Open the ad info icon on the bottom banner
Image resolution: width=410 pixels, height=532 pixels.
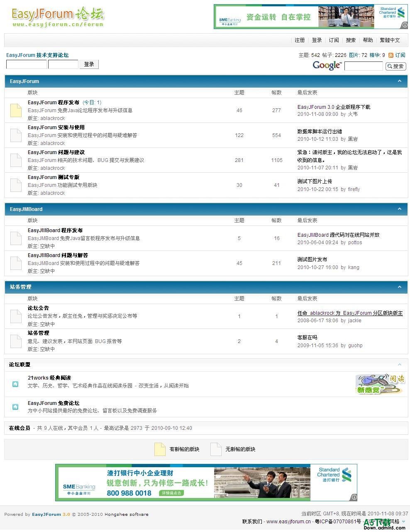[354, 497]
